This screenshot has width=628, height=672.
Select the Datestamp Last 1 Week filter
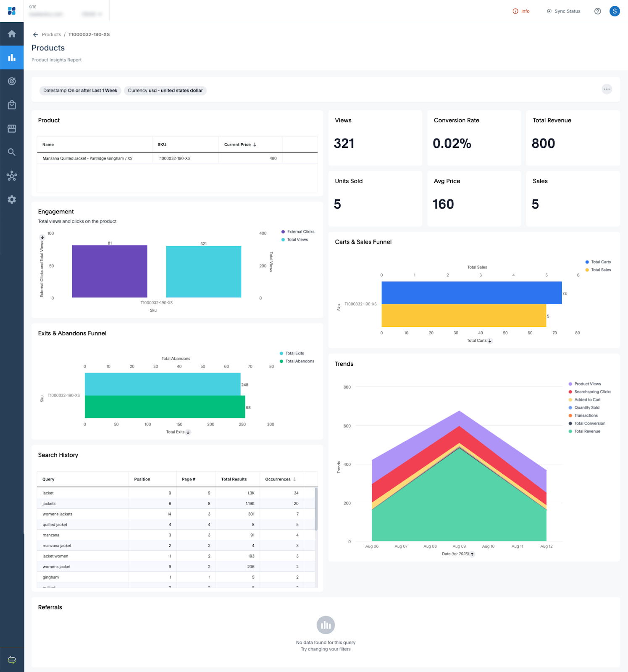click(80, 91)
